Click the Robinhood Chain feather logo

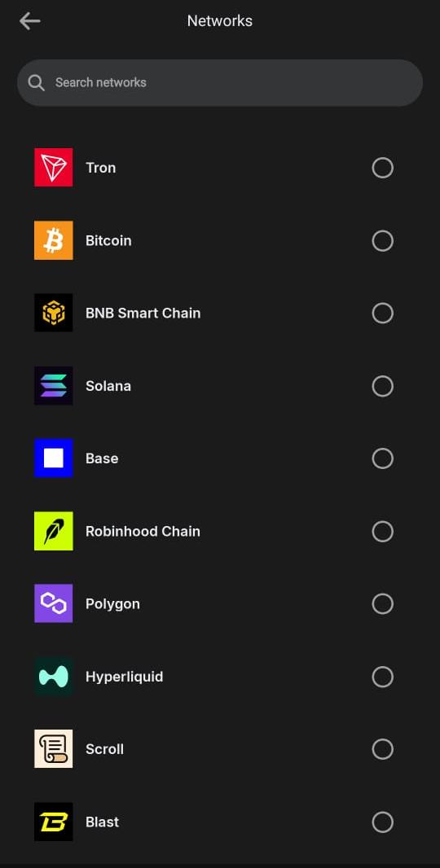click(x=53, y=531)
